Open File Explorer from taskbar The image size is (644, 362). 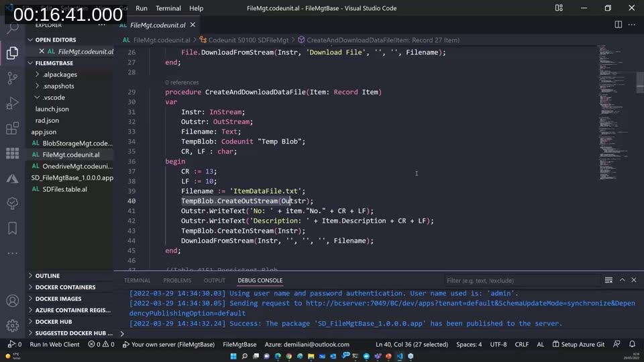click(x=311, y=356)
